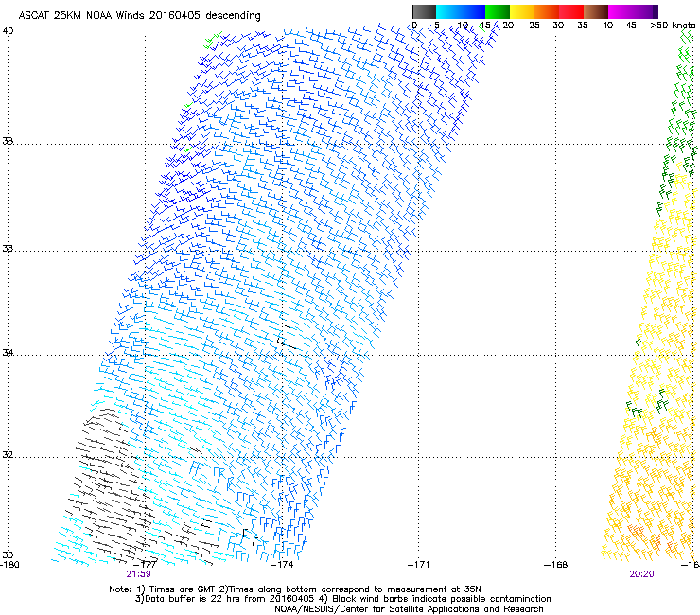Click the plot title 'ASCAT 25KM NOAA Winds 20160405 descending'
700x615 pixels.
(x=139, y=16)
